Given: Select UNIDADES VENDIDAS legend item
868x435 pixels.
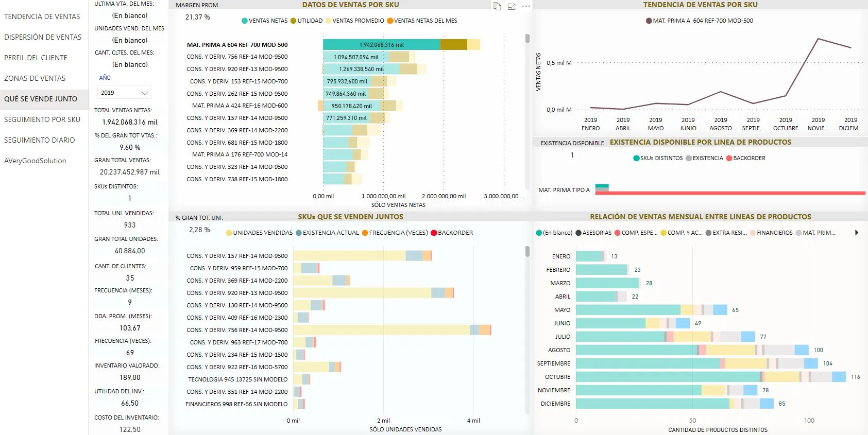Looking at the screenshot, I should pos(259,233).
